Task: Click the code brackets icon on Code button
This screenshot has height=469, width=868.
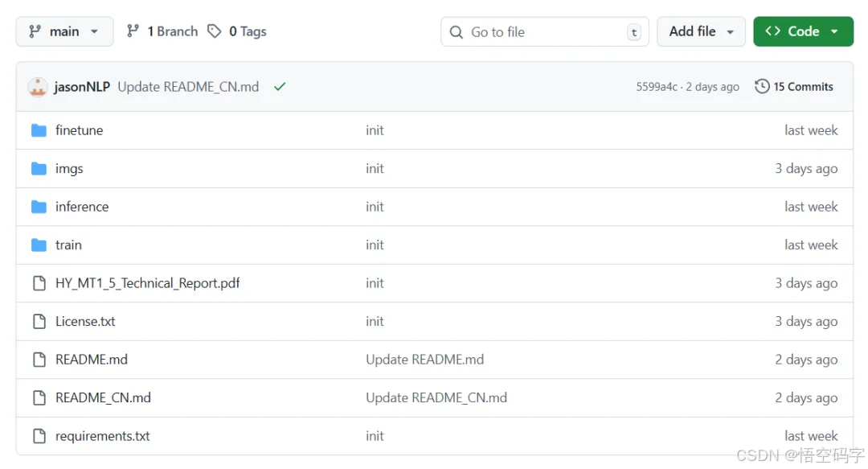Action: click(773, 31)
